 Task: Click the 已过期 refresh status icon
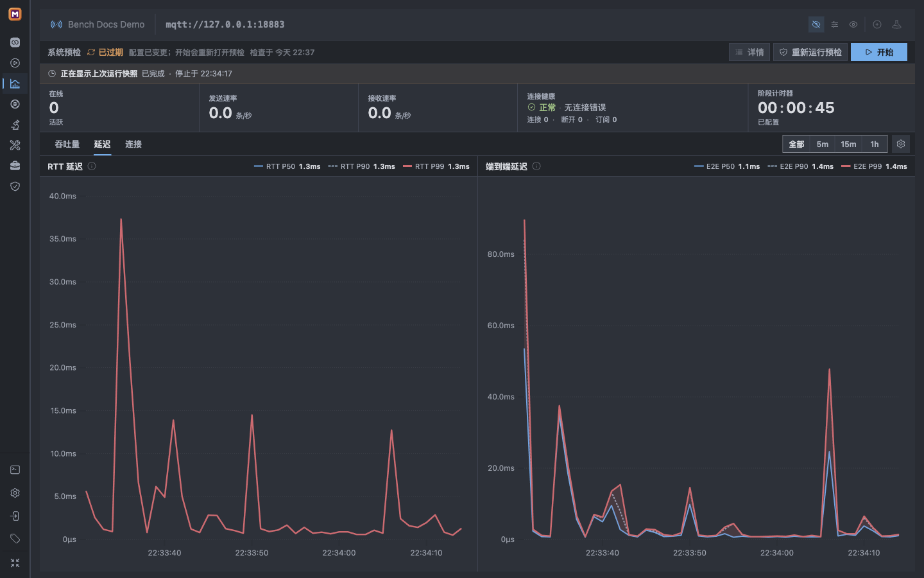(91, 53)
